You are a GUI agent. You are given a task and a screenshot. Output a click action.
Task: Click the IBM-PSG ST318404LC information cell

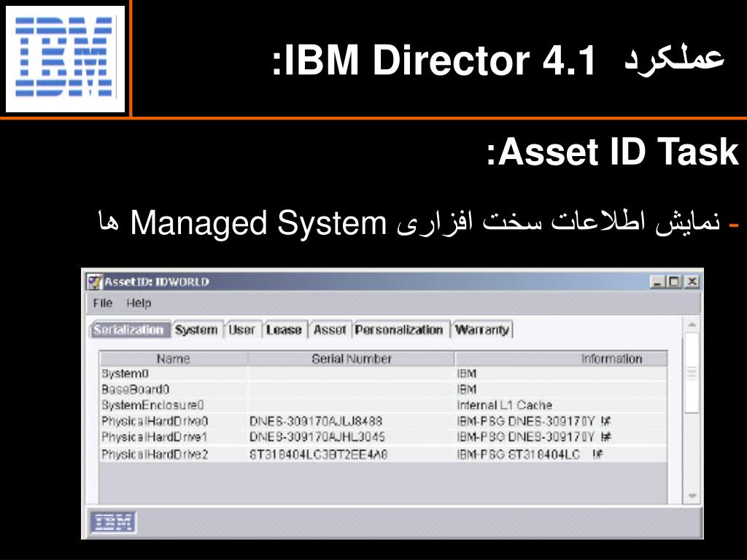click(530, 454)
